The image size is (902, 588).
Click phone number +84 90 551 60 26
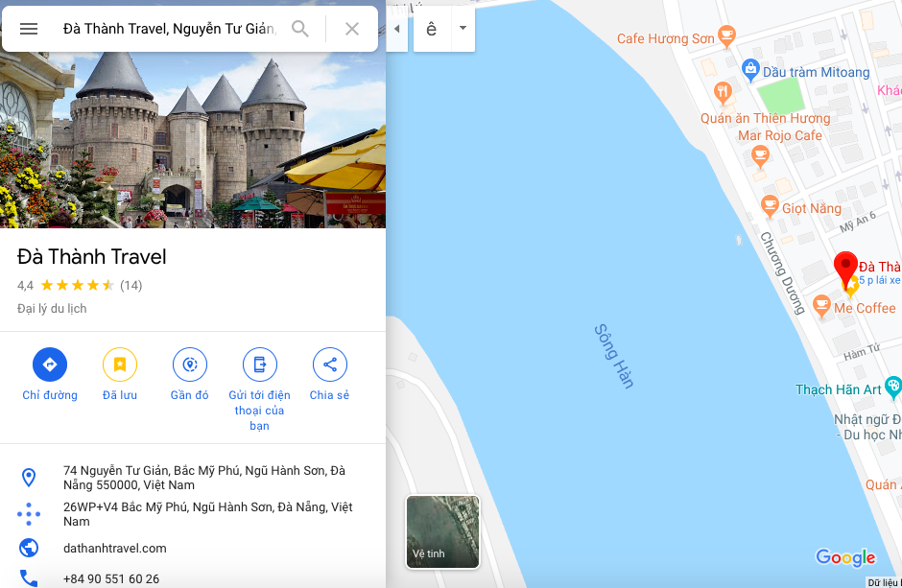[x=111, y=578]
